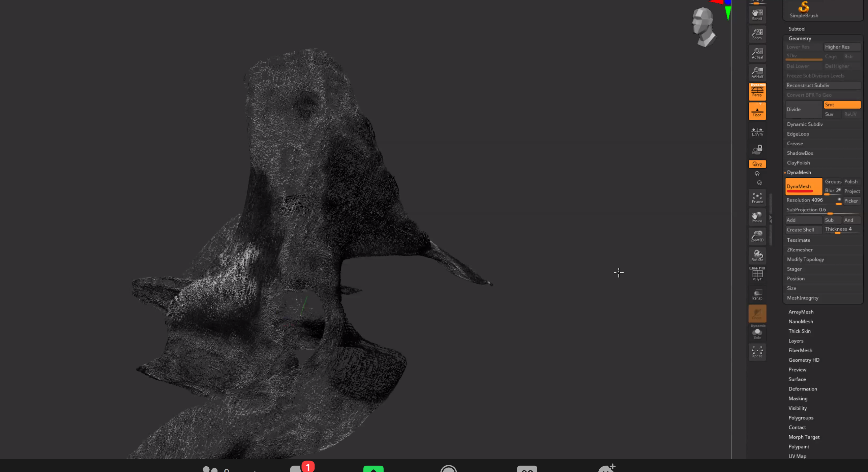Adjust the Blur slider
Viewport: 868px width, 472px height.
tap(833, 191)
